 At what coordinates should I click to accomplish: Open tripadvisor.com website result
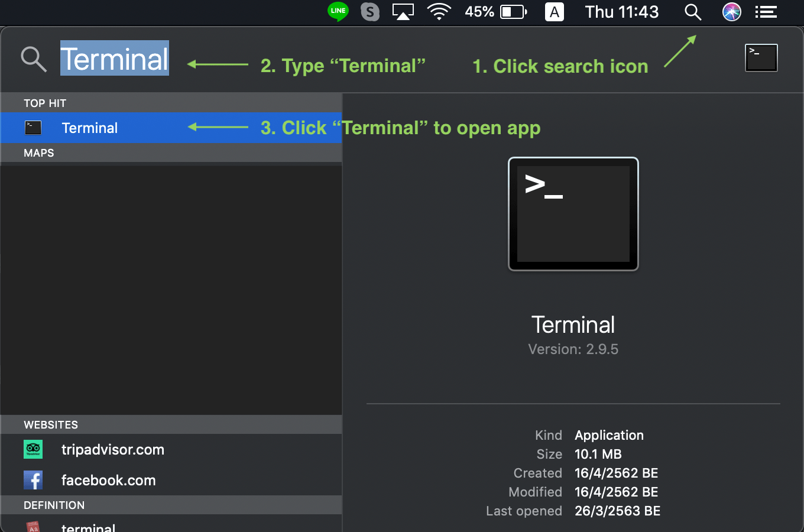pyautogui.click(x=171, y=449)
